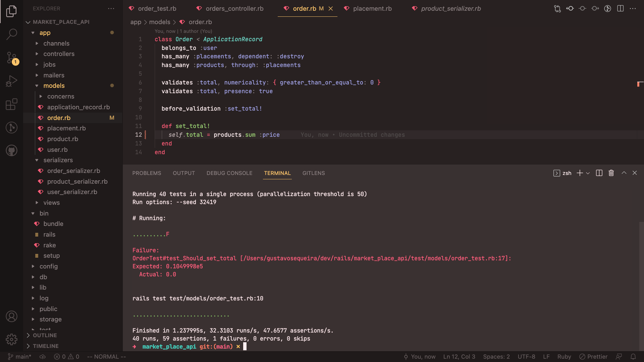Switch to the PROBLEMS panel tab
Viewport: 644px width, 362px height.
(x=147, y=173)
